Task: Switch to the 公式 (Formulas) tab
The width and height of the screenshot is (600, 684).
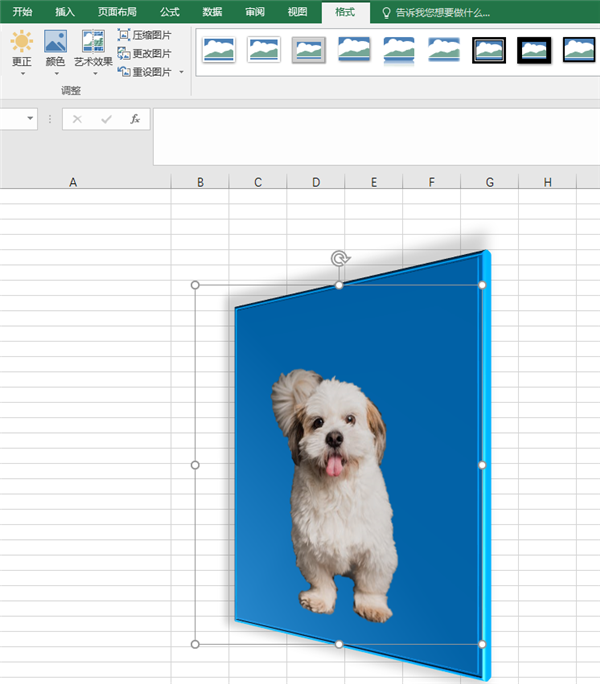Action: point(170,12)
